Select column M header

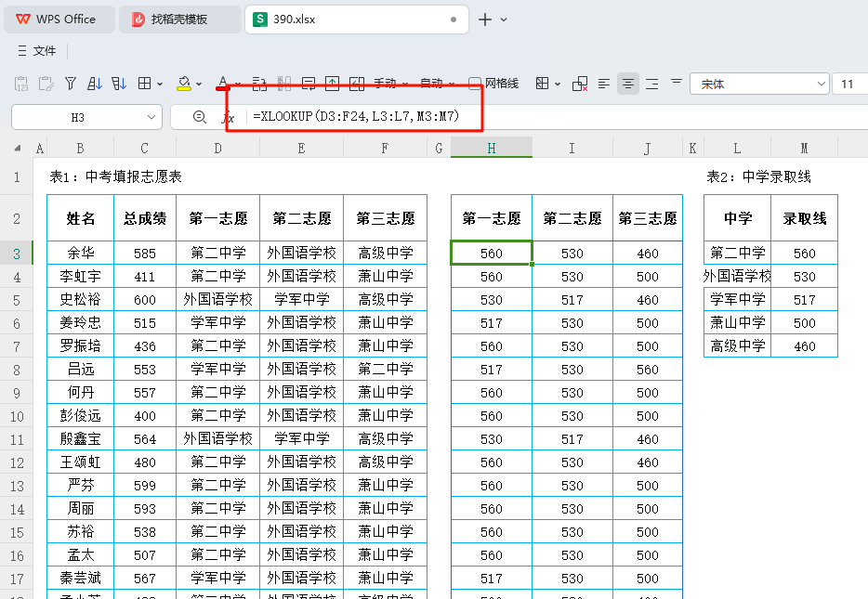point(804,148)
